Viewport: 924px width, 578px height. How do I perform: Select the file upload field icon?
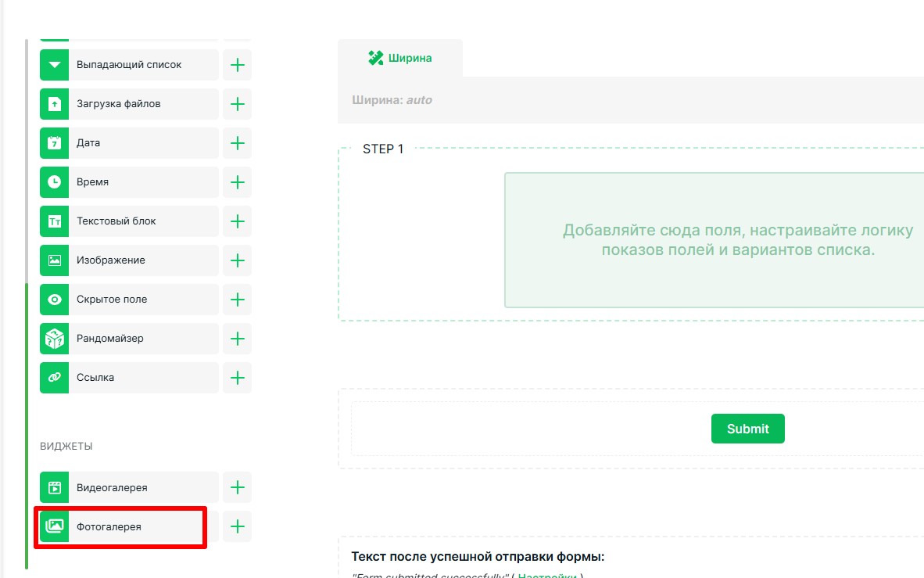[55, 104]
